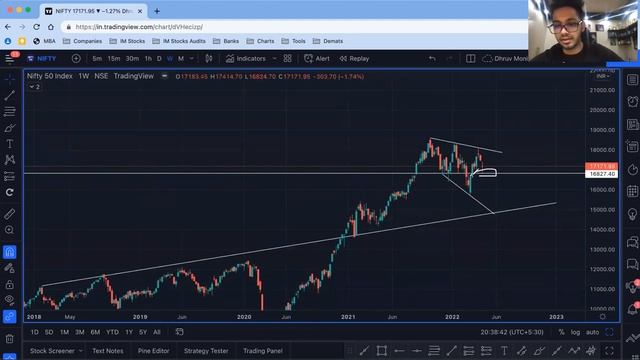Toggle magnet mode for drawings
The image size is (640, 360).
coord(10,252)
